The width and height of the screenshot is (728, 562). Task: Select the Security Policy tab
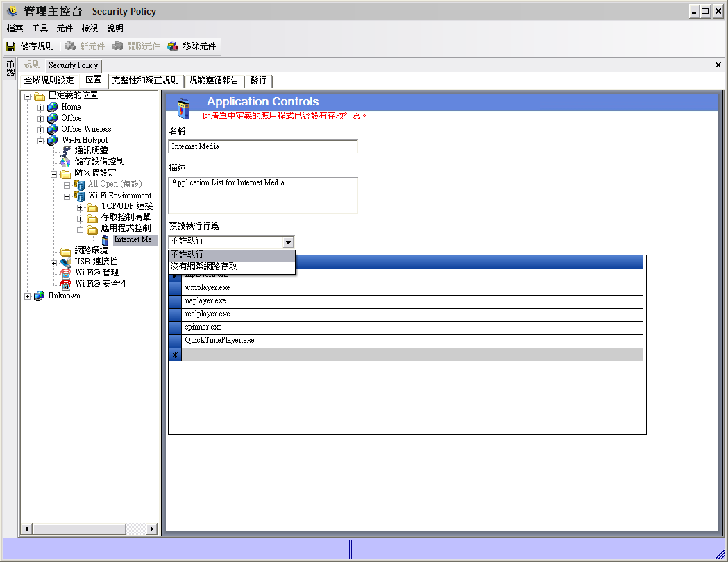pos(73,65)
